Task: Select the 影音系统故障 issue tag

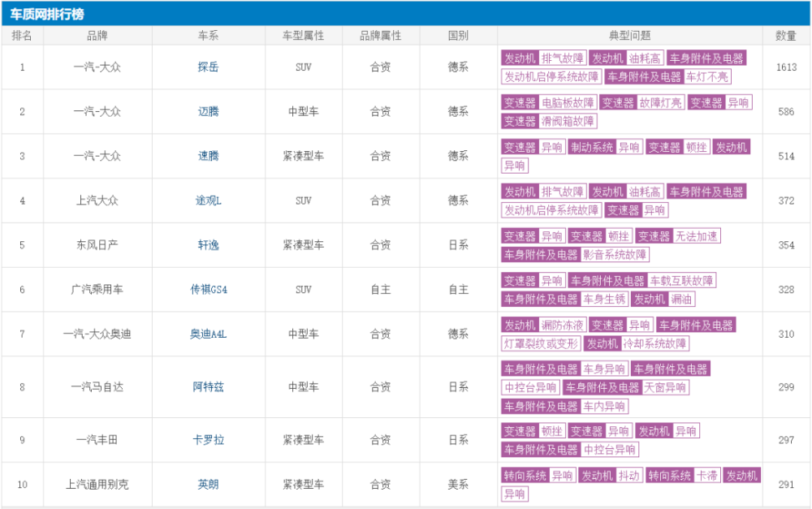Action: pos(615,255)
